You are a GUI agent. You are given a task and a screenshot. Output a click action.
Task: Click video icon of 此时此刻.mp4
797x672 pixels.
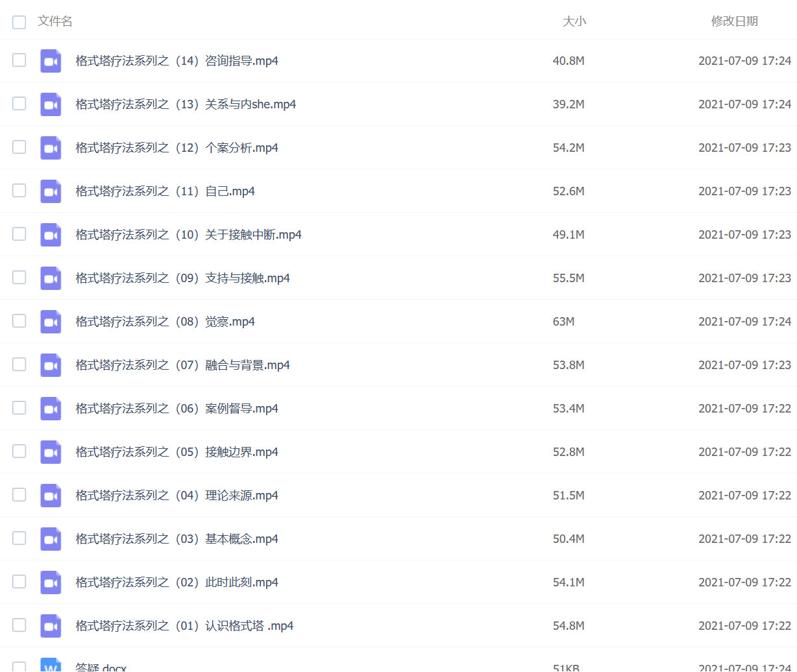(x=51, y=582)
